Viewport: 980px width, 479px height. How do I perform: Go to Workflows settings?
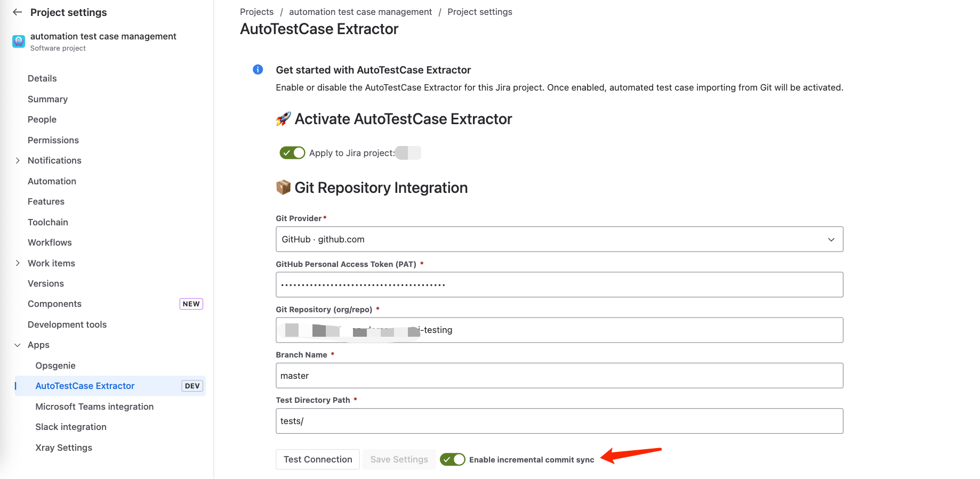coord(50,242)
